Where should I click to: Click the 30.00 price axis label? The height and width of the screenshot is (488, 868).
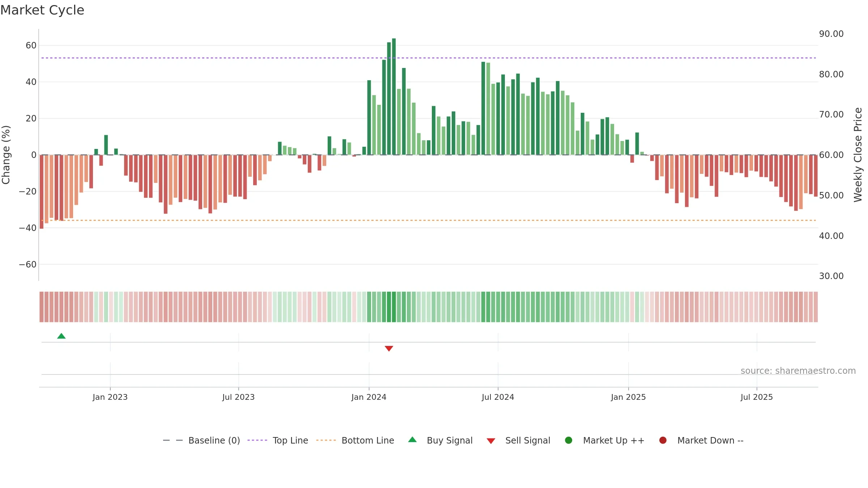[831, 276]
